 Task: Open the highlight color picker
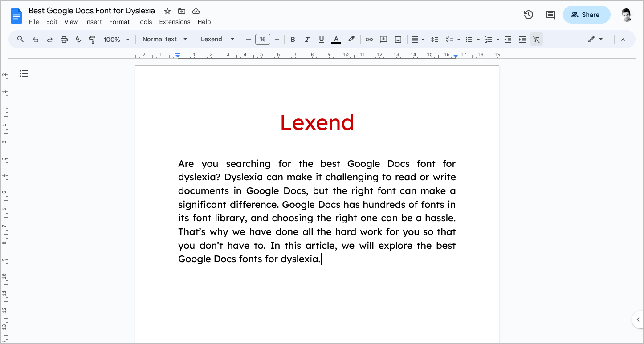(x=351, y=39)
